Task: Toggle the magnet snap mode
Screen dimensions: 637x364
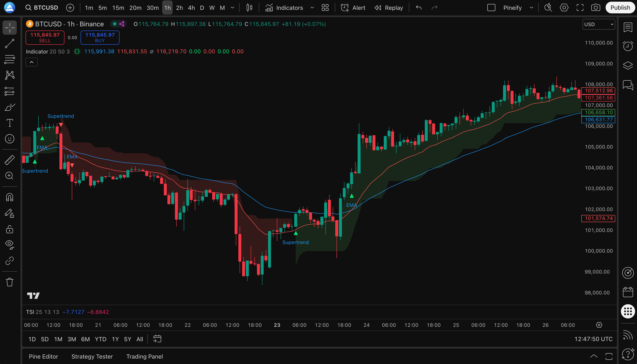Action: click(x=9, y=197)
